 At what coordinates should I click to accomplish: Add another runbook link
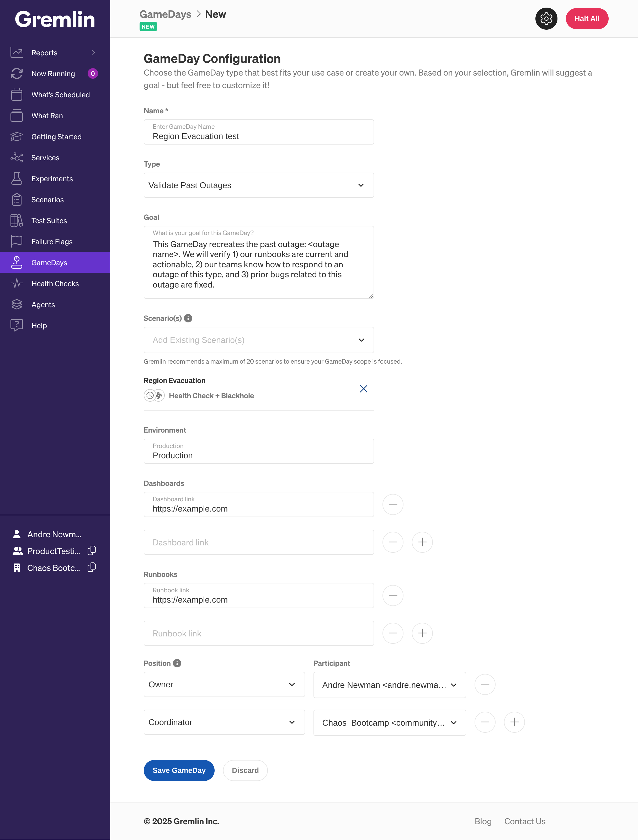422,634
